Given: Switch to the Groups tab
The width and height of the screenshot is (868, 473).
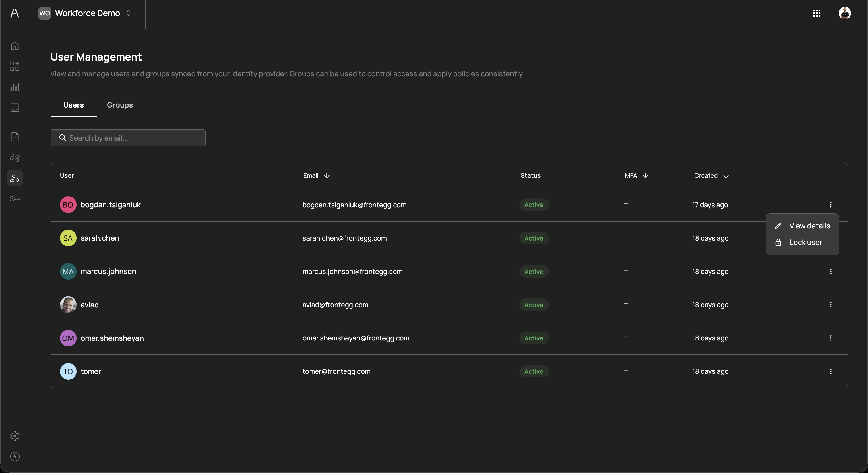Looking at the screenshot, I should coord(120,105).
